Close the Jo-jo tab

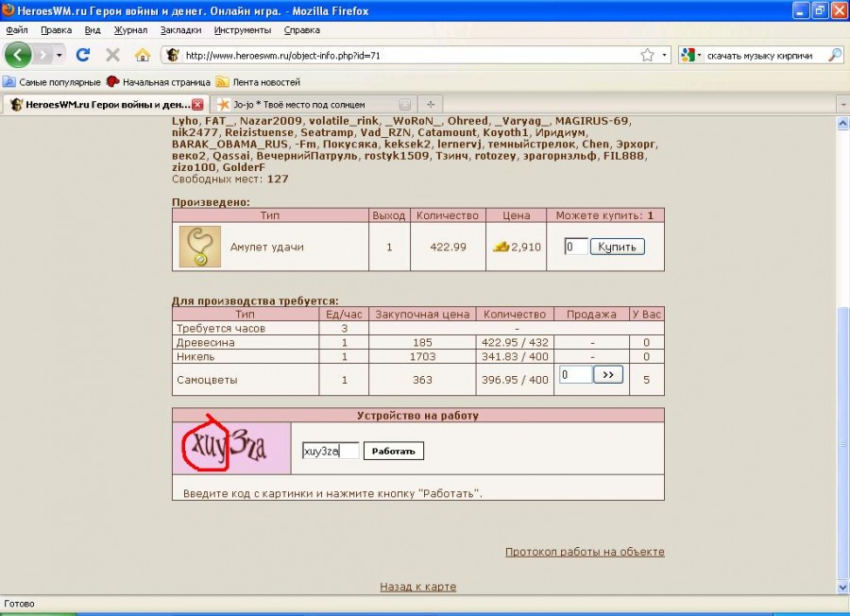tap(405, 104)
